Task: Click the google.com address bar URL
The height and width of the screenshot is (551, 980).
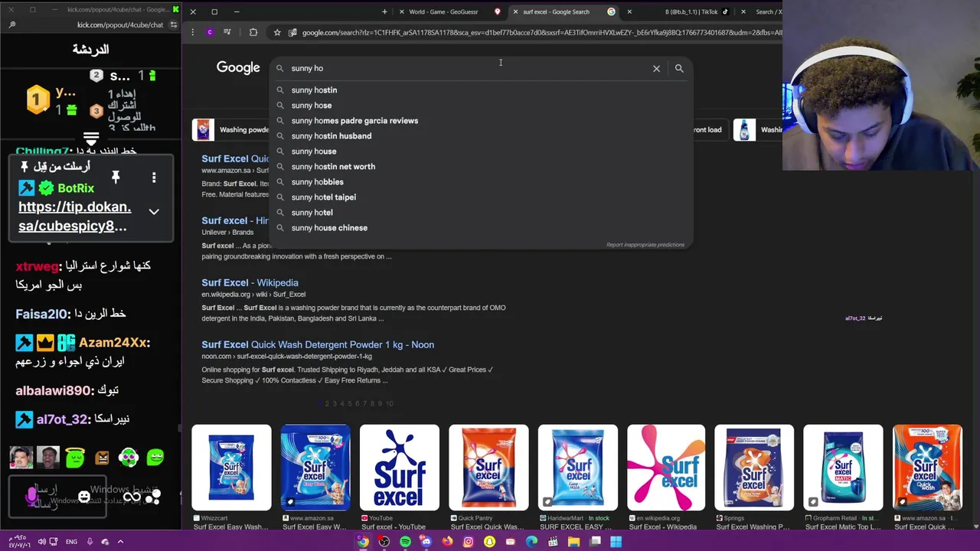Action: pyautogui.click(x=541, y=32)
